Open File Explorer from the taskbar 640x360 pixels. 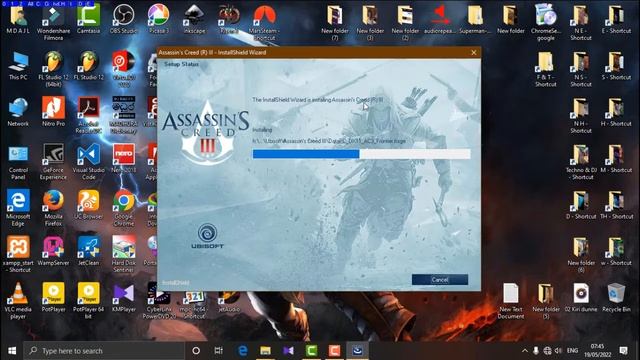[x=265, y=351]
